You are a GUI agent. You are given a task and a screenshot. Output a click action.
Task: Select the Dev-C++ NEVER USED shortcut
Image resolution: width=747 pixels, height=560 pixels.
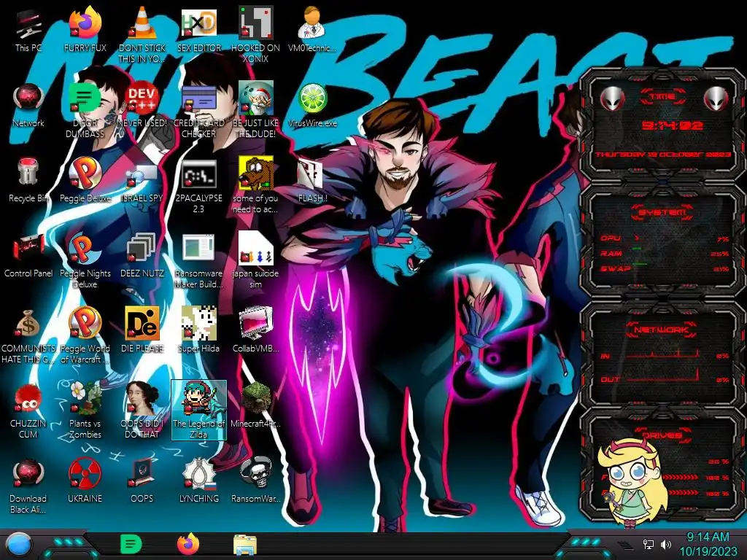[142, 105]
